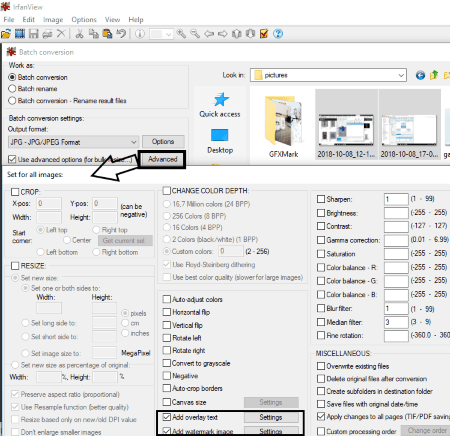Open the toolbar zoom level dropdown
450x436 pixels.
pyautogui.click(x=169, y=34)
